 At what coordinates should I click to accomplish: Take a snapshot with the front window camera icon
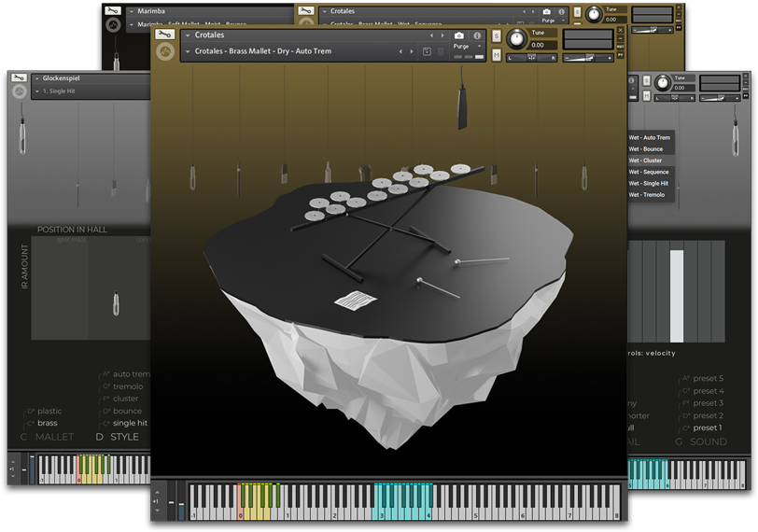[459, 35]
